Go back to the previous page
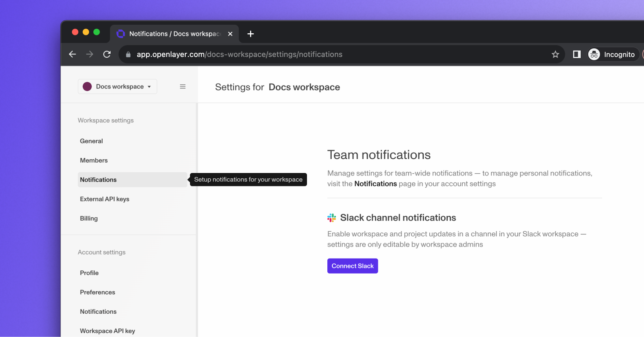This screenshot has width=644, height=337. tap(73, 54)
